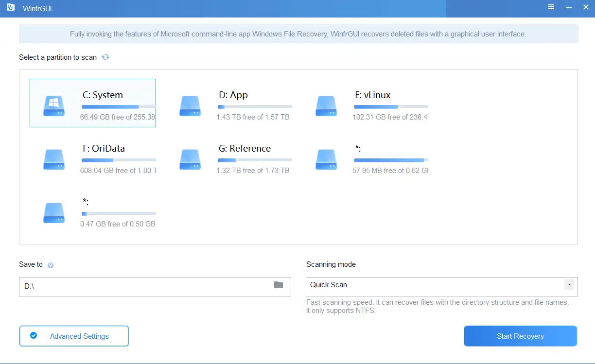Minimize the WinfrGUI window

569,7
